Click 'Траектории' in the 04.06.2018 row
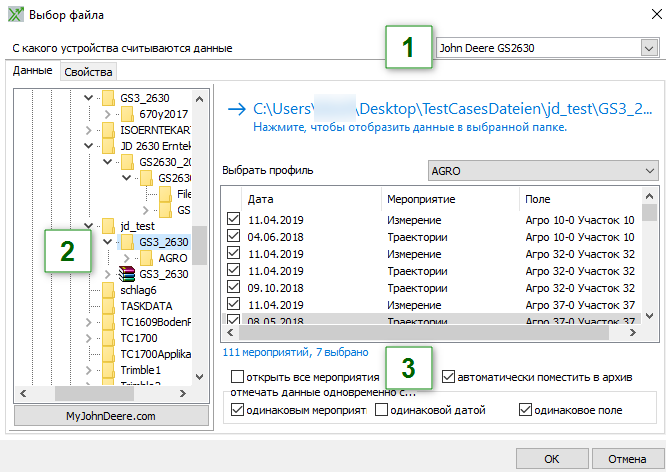 click(417, 237)
